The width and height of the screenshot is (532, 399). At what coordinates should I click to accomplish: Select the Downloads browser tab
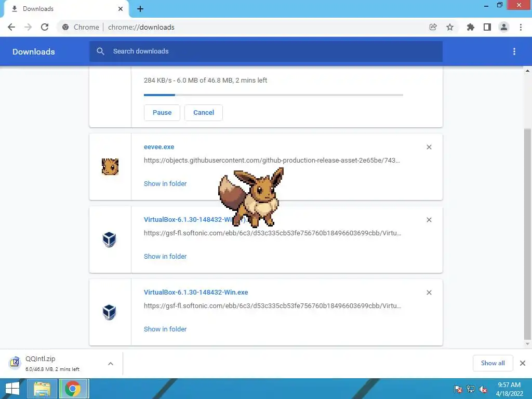[66, 9]
